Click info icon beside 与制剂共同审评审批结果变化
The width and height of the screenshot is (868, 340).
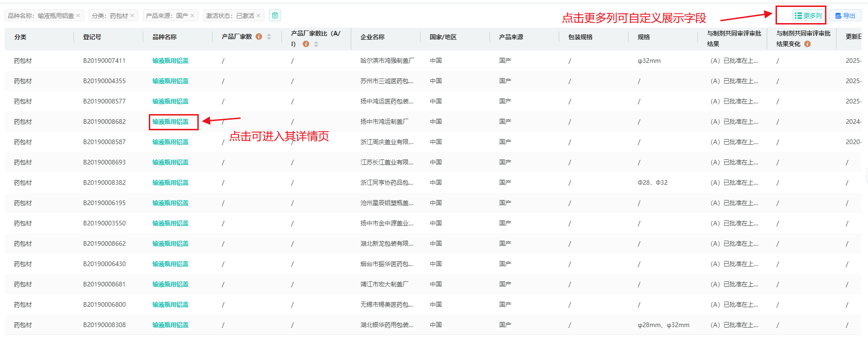(x=807, y=44)
